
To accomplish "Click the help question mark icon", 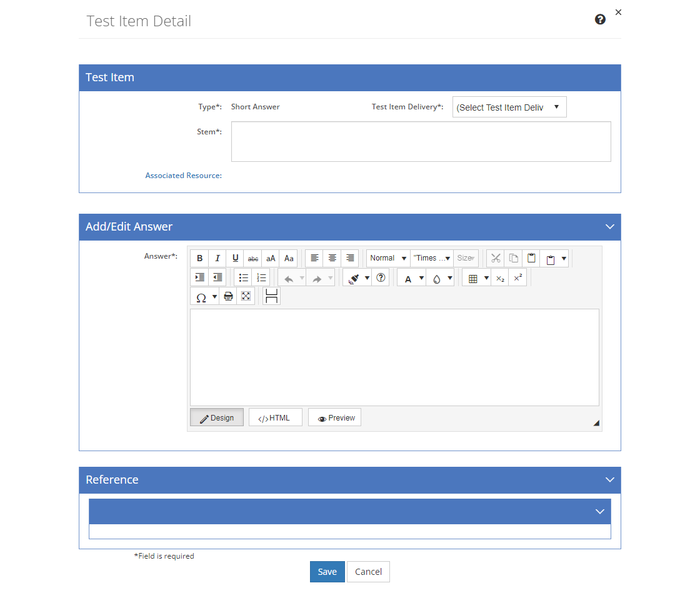I will pos(600,19).
